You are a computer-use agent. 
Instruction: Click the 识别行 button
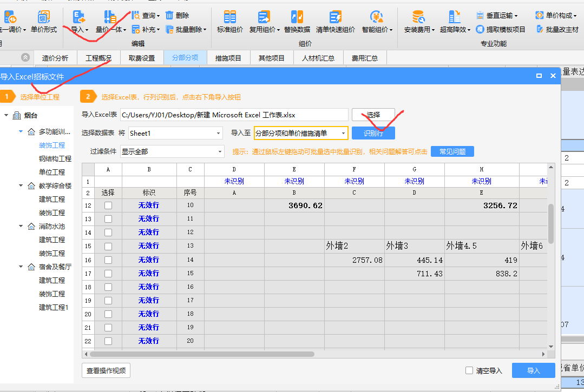pyautogui.click(x=373, y=133)
